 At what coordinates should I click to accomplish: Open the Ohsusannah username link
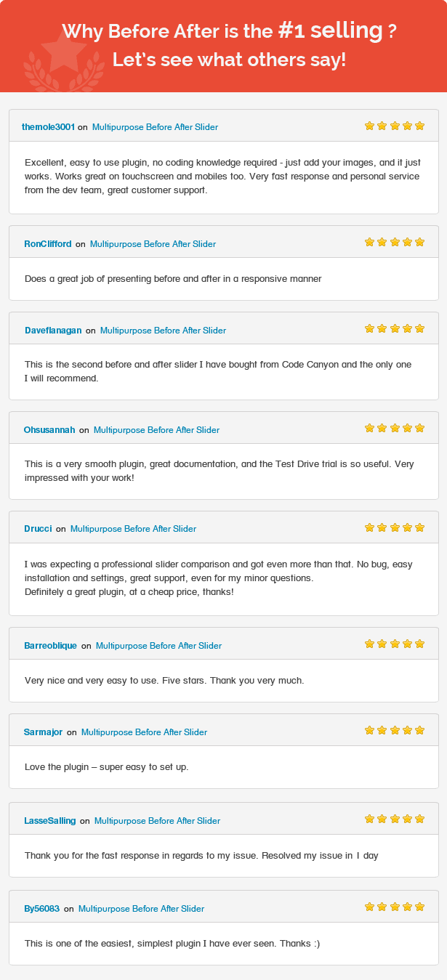(x=49, y=430)
